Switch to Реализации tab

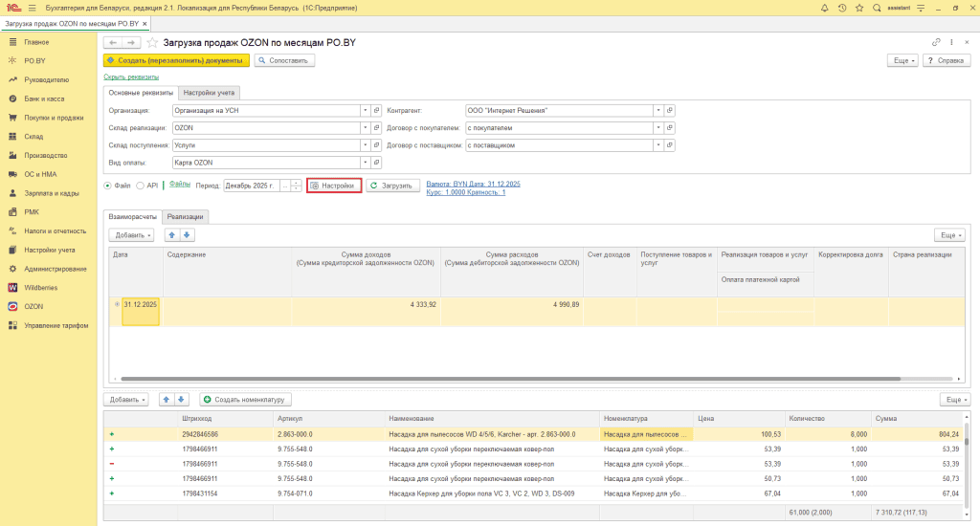pyautogui.click(x=185, y=217)
